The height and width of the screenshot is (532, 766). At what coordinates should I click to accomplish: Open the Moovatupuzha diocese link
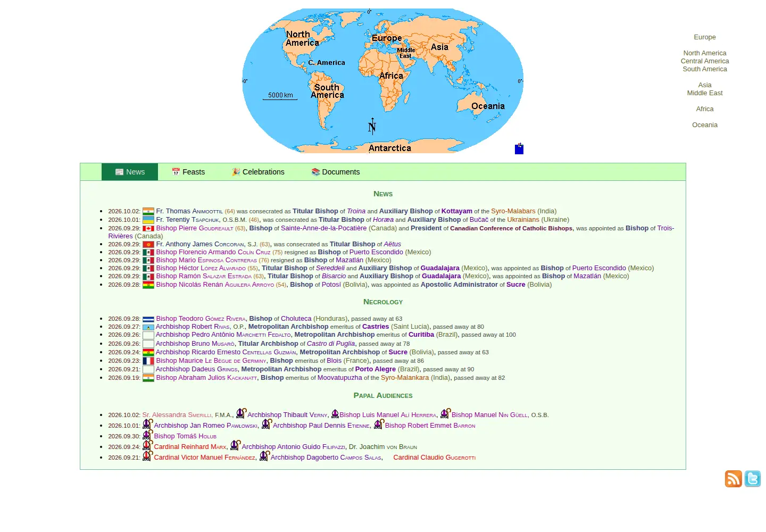(x=340, y=378)
